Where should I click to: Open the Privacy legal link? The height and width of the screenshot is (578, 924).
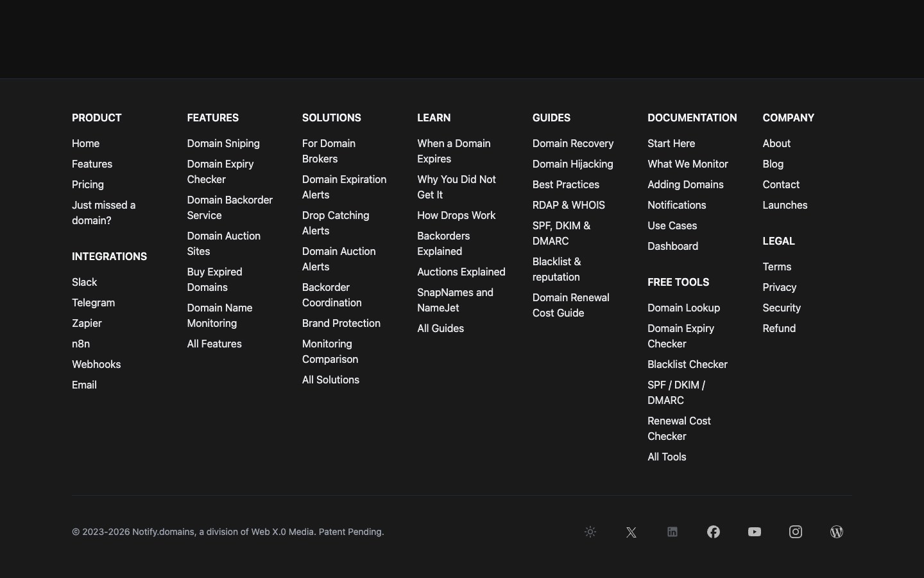click(x=779, y=287)
